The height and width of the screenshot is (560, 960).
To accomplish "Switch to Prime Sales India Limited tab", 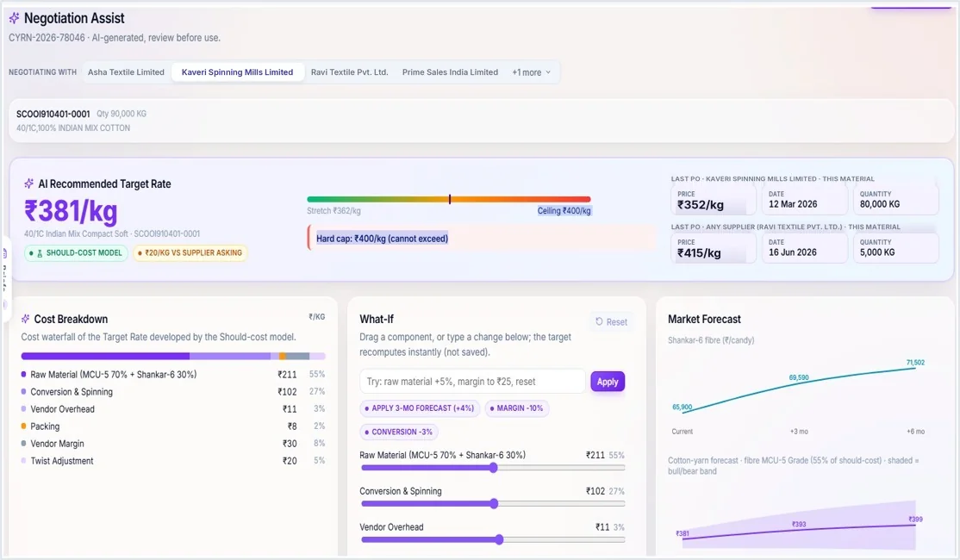I will coord(450,72).
